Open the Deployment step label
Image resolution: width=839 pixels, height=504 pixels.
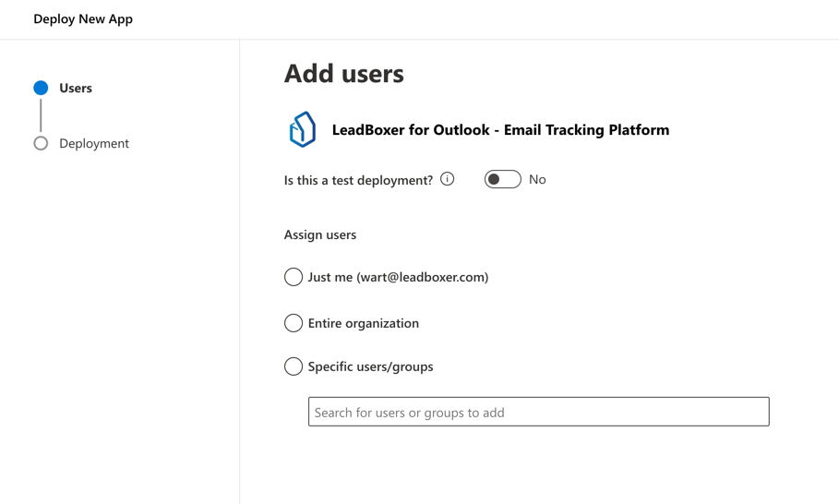point(94,144)
